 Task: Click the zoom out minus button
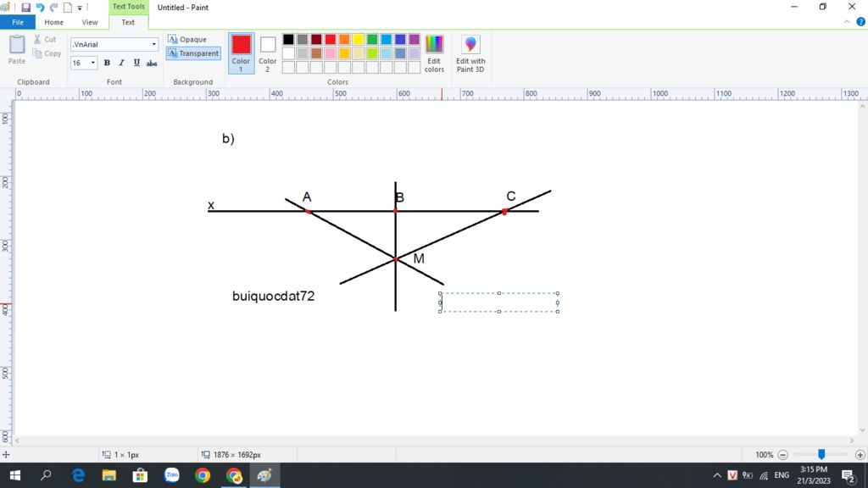pos(782,454)
